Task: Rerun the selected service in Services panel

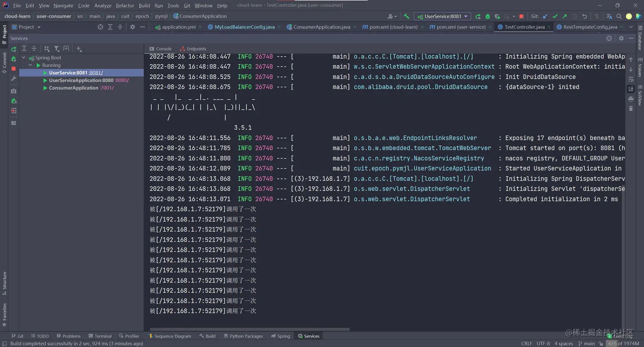Action: point(14,49)
